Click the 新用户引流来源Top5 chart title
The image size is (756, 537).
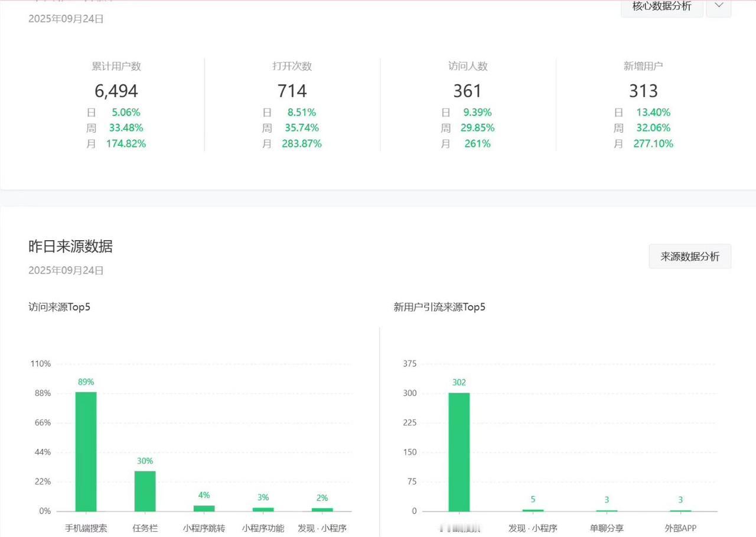(439, 307)
